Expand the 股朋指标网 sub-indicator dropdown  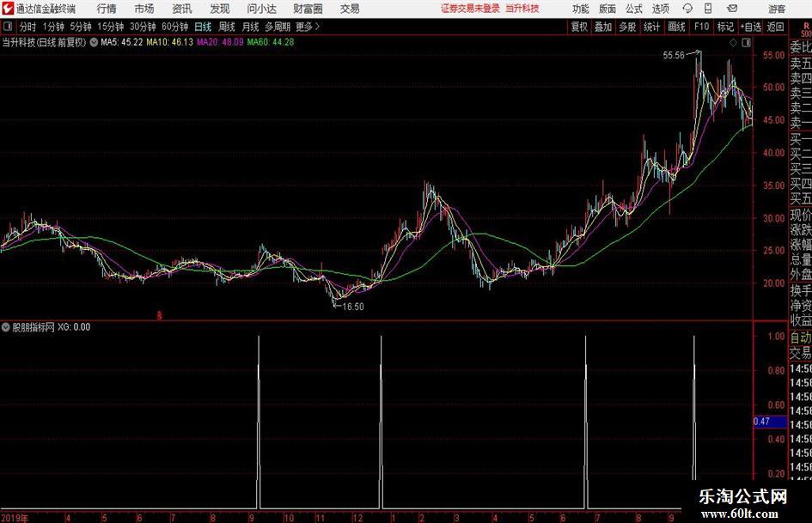6,327
